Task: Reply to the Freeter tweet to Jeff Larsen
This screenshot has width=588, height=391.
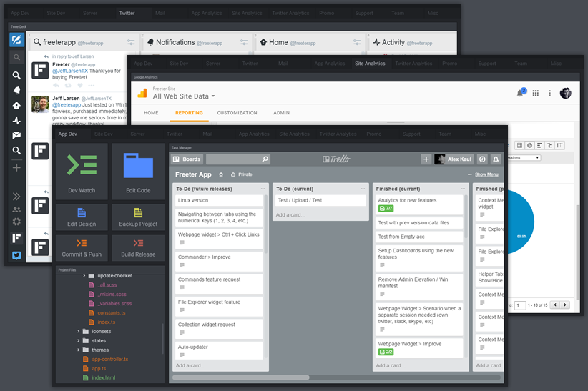Action: 56,86
